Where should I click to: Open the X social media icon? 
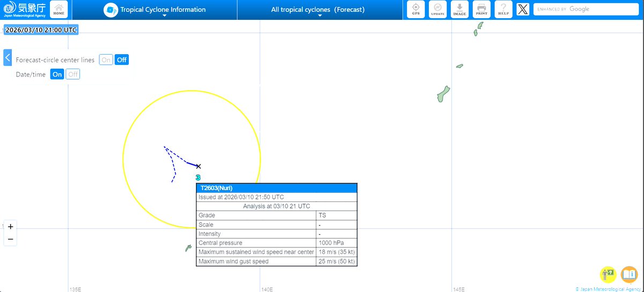[522, 9]
